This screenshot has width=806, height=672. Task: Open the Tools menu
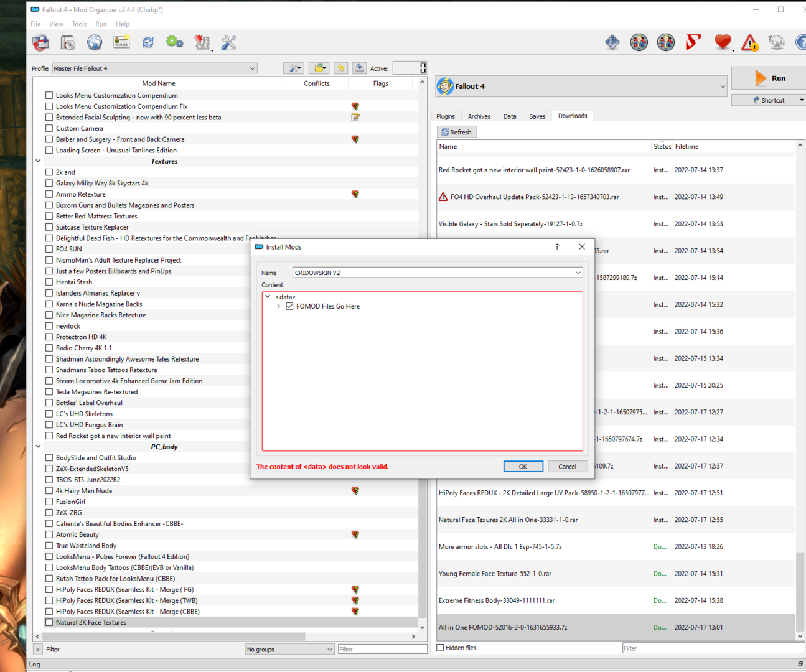pos(79,24)
